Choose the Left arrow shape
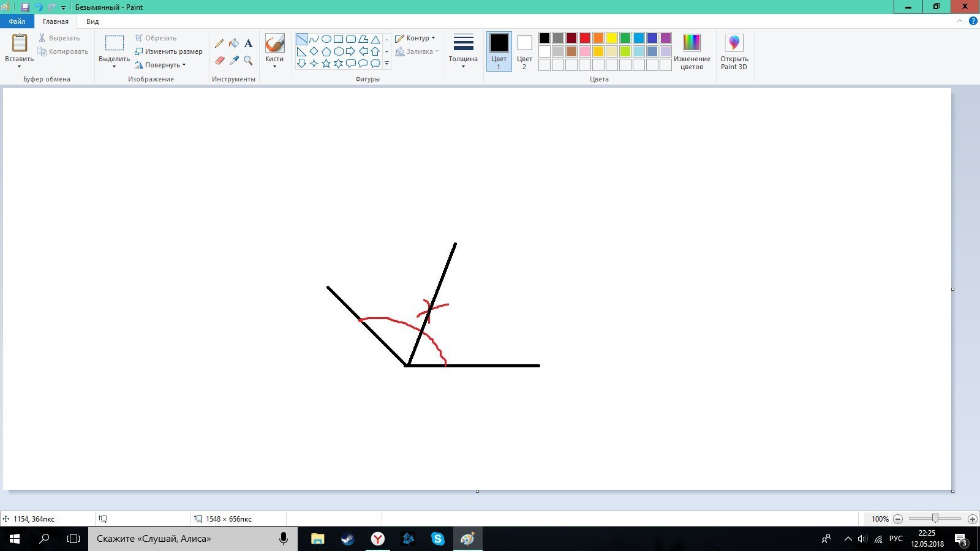The image size is (980, 551). (x=363, y=51)
